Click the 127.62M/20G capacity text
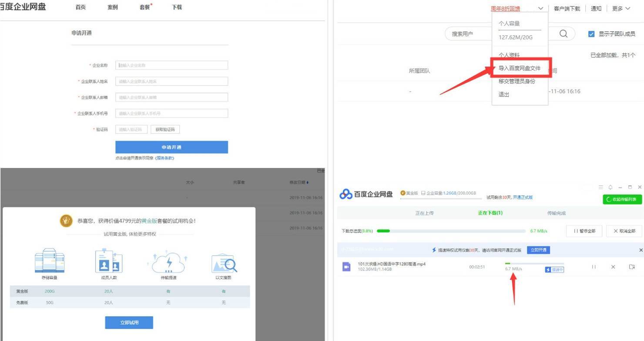Image resolution: width=644 pixels, height=341 pixels. [516, 37]
